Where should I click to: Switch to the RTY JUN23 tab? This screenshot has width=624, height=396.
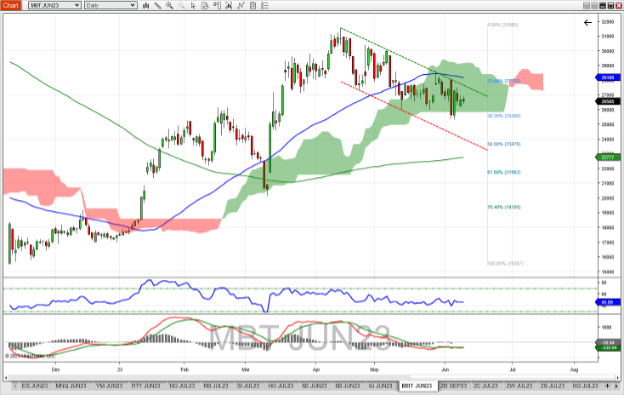pos(146,386)
